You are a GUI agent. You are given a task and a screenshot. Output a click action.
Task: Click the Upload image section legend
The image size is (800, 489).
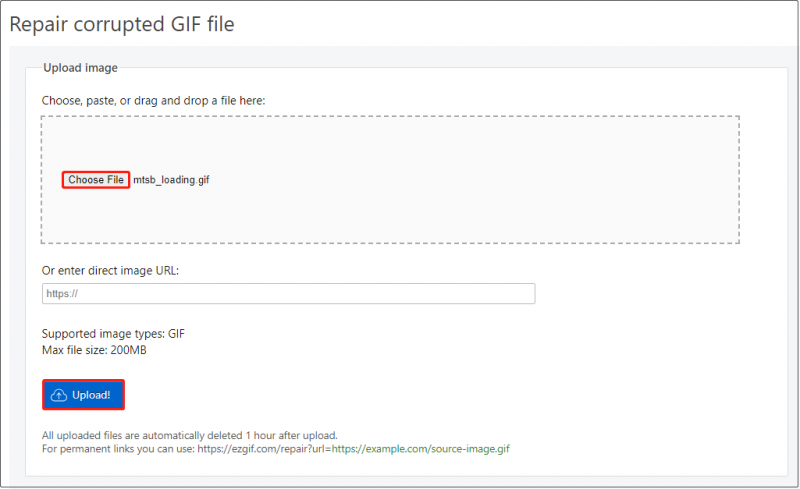pyautogui.click(x=80, y=67)
